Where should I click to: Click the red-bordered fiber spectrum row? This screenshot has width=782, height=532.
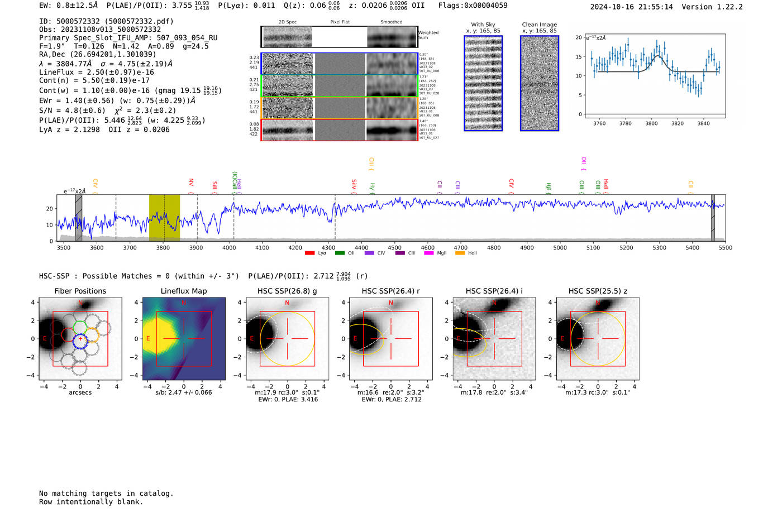(339, 130)
